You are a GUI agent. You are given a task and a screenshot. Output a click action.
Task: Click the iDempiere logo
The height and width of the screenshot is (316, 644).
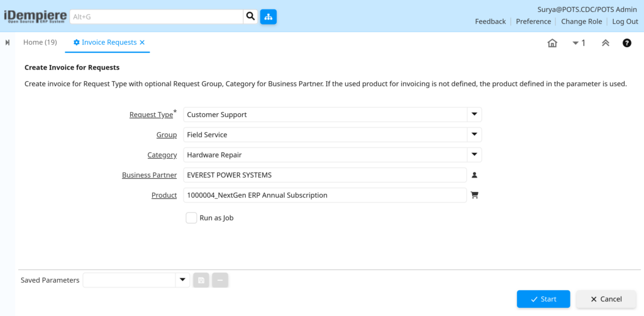pyautogui.click(x=35, y=16)
